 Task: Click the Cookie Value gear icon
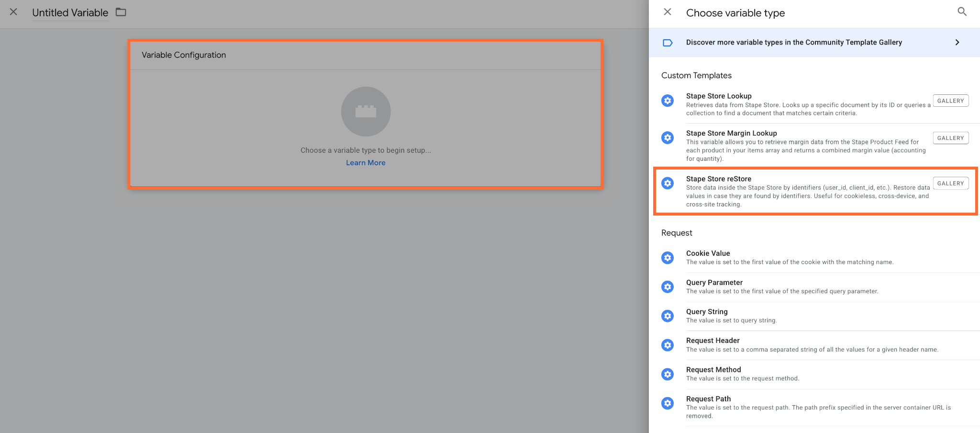pyautogui.click(x=668, y=258)
